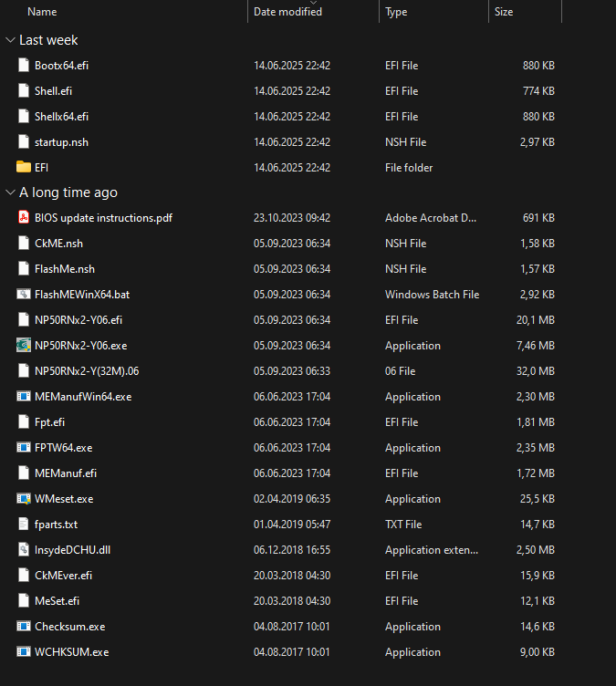Select file name MeSet.efi
This screenshot has height=686, width=616.
point(57,600)
